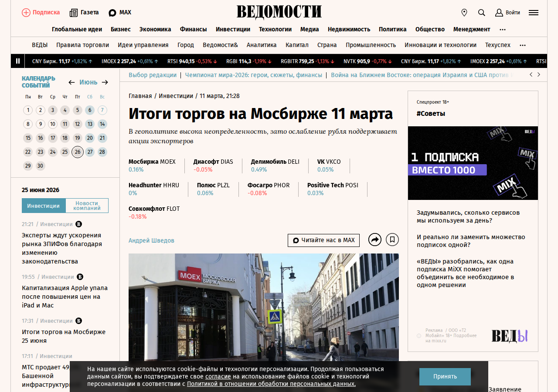Open the Итоги торгов 25 июня news item
The height and width of the screenshot is (392, 558).
pyautogui.click(x=64, y=336)
